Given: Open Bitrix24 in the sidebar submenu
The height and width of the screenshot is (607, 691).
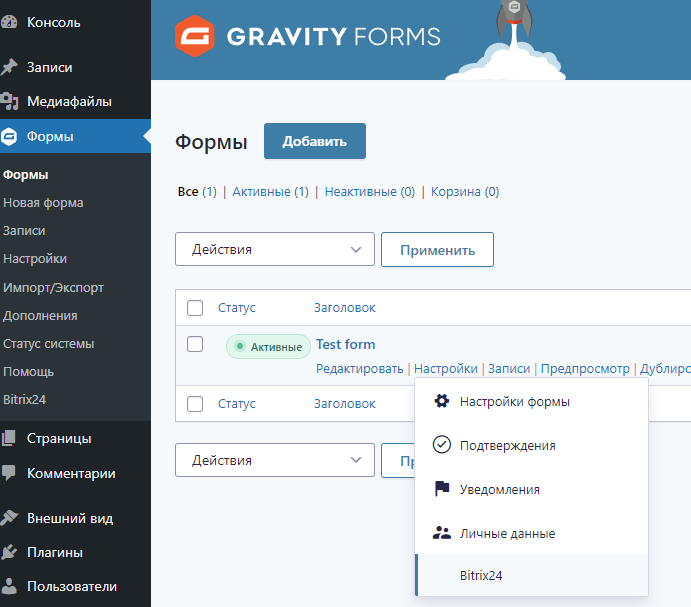Looking at the screenshot, I should pyautogui.click(x=24, y=399).
